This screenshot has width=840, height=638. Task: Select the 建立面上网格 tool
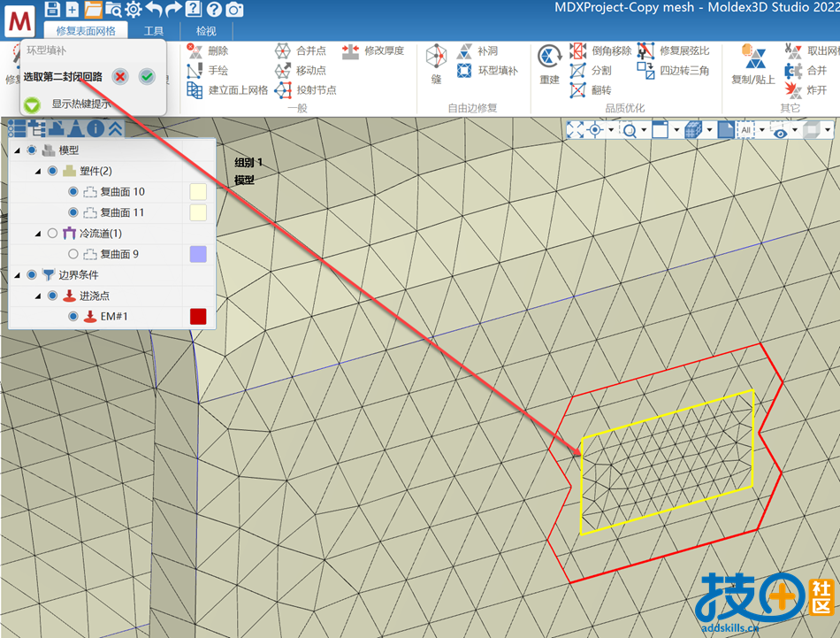pyautogui.click(x=227, y=90)
